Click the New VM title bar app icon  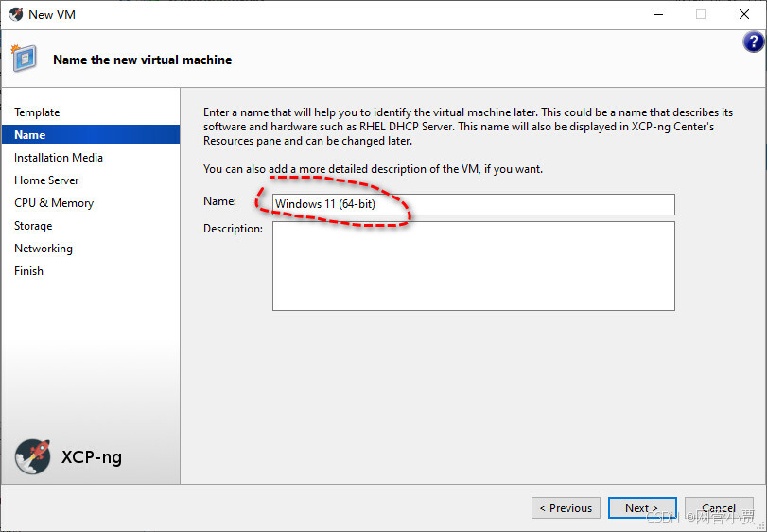pos(16,14)
